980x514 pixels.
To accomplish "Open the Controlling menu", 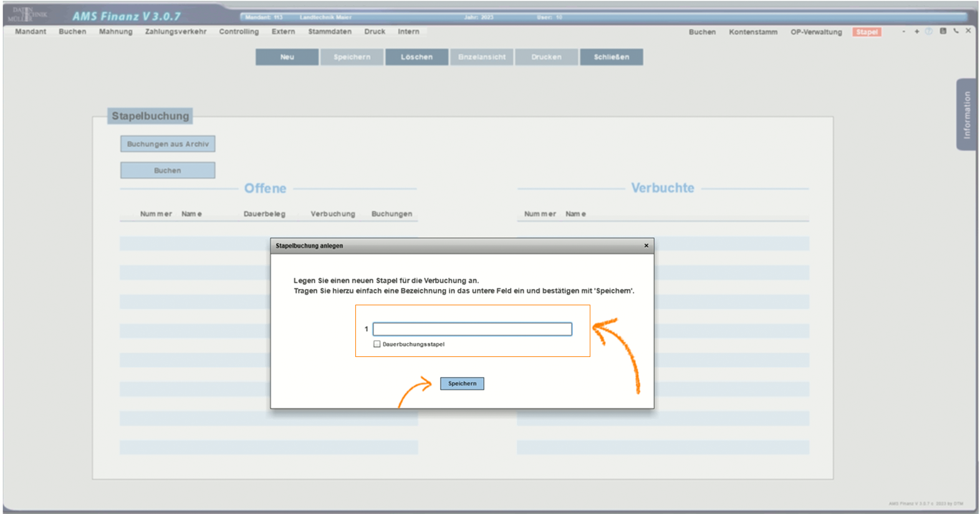I will click(x=238, y=32).
